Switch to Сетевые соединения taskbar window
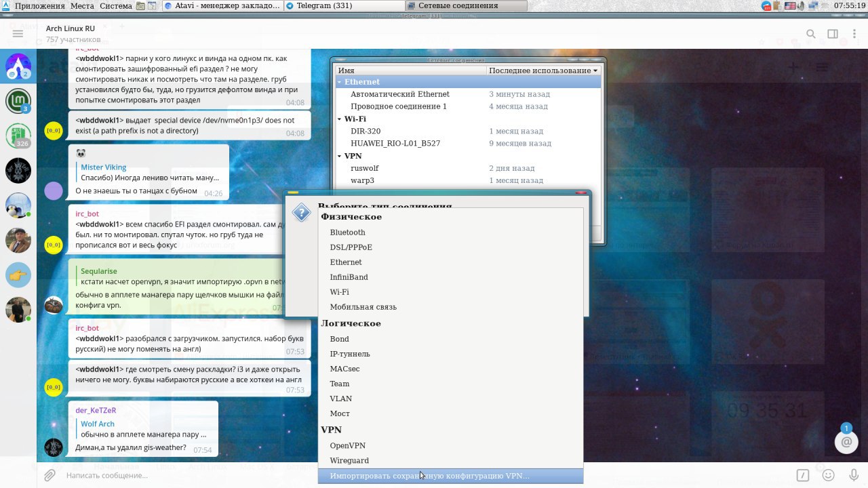The height and width of the screenshot is (488, 868). pyautogui.click(x=466, y=5)
